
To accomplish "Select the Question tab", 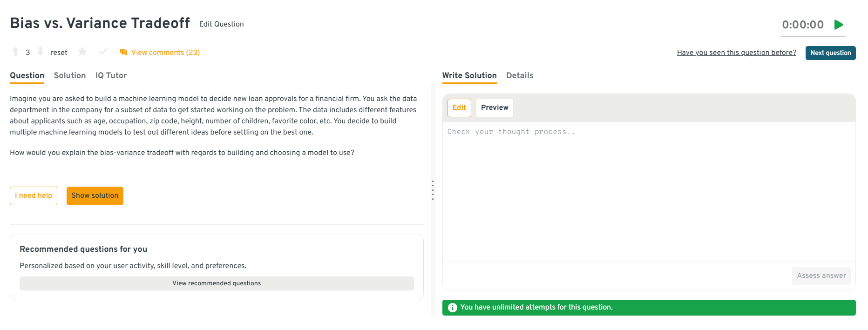I will [x=27, y=75].
